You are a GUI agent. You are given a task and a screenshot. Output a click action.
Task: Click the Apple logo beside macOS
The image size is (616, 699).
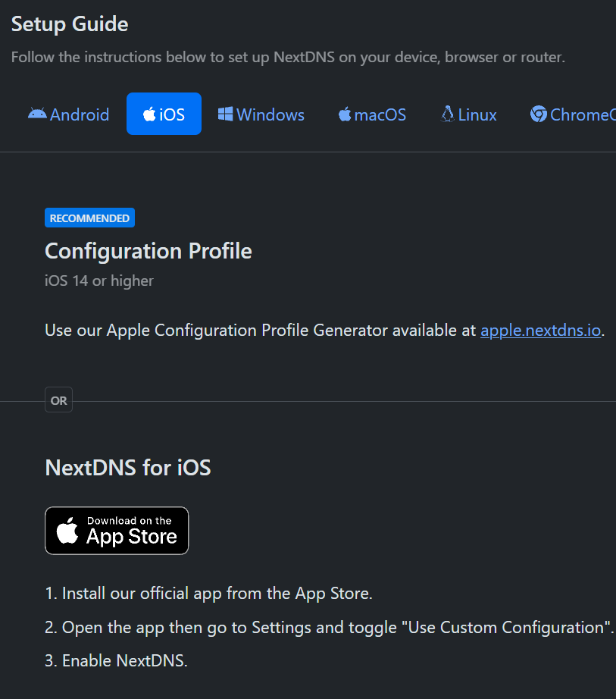tap(345, 114)
